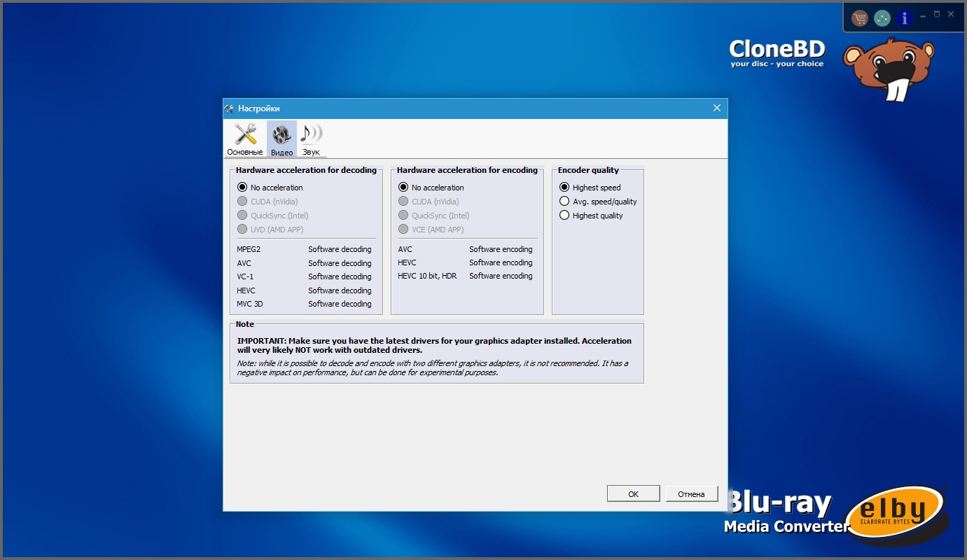Open the Основные settings tab
The image size is (967, 560).
point(245,139)
